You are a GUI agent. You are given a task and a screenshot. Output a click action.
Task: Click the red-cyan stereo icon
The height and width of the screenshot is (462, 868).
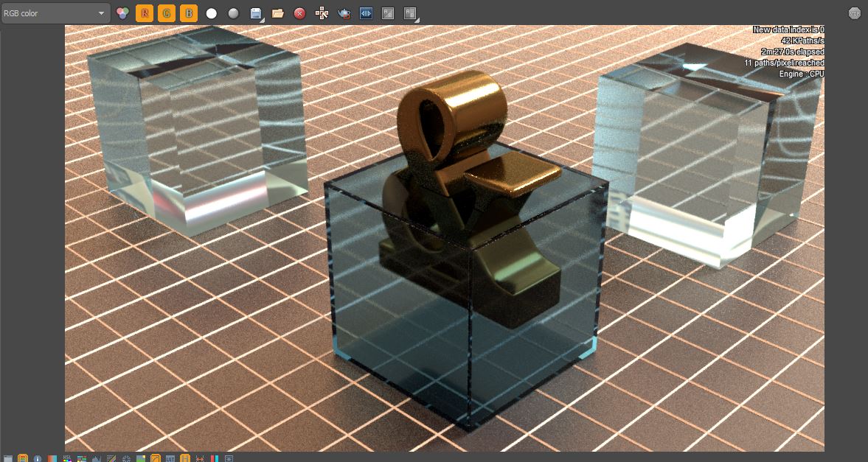tap(214, 458)
